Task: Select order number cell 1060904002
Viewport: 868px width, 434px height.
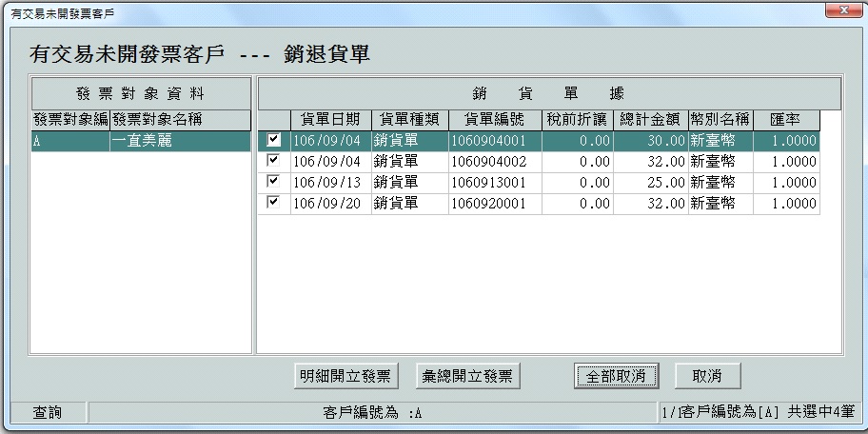Action: click(x=495, y=162)
